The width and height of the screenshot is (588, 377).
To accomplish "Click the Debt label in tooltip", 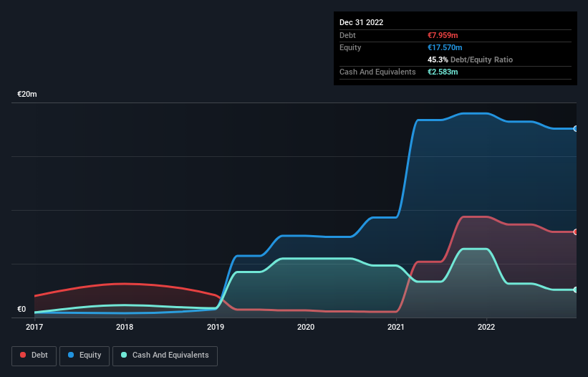I will [347, 35].
